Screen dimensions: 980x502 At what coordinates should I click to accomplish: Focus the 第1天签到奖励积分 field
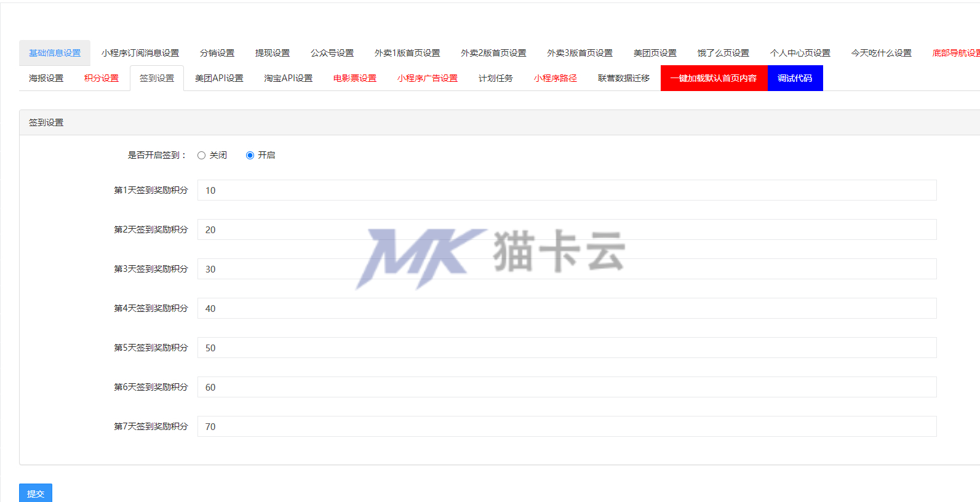(567, 190)
